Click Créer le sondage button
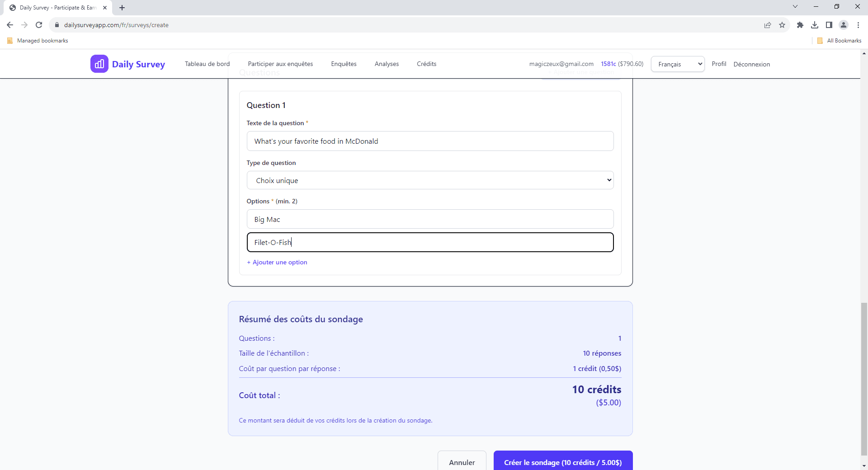 click(x=563, y=462)
